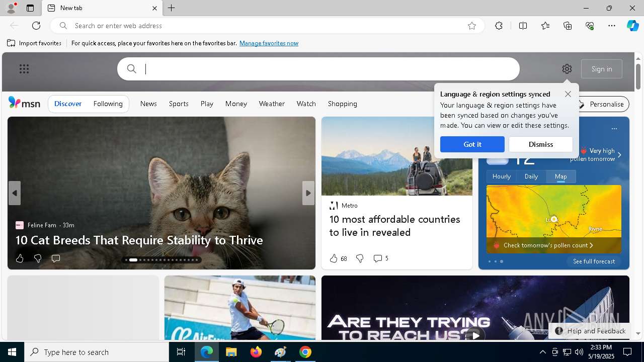
Task: Click See full forecast
Action: 594,261
